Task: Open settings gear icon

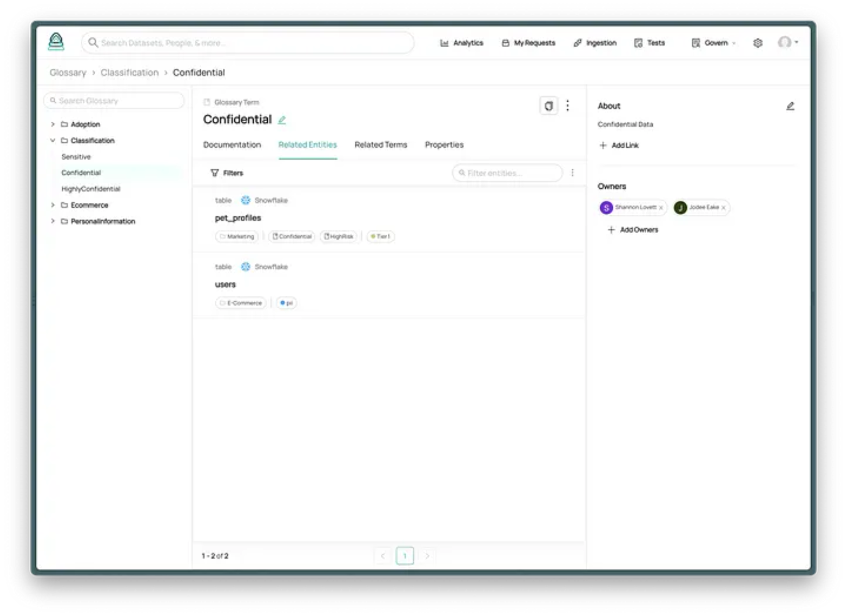Action: click(x=757, y=43)
